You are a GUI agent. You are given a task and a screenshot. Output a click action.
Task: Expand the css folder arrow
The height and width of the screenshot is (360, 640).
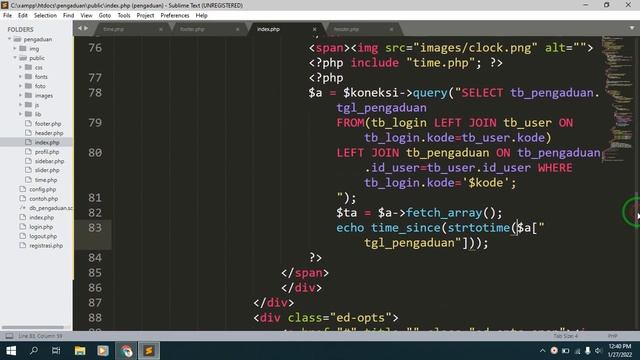coord(20,67)
